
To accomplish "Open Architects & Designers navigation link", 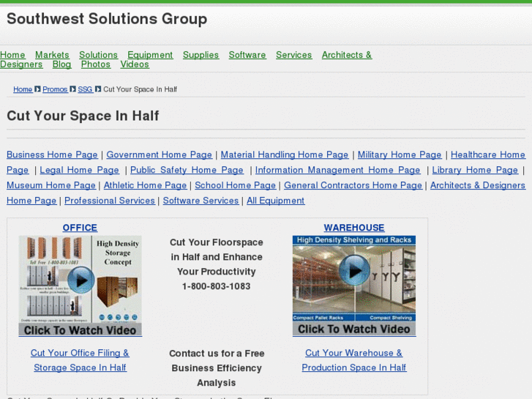I will tap(347, 55).
